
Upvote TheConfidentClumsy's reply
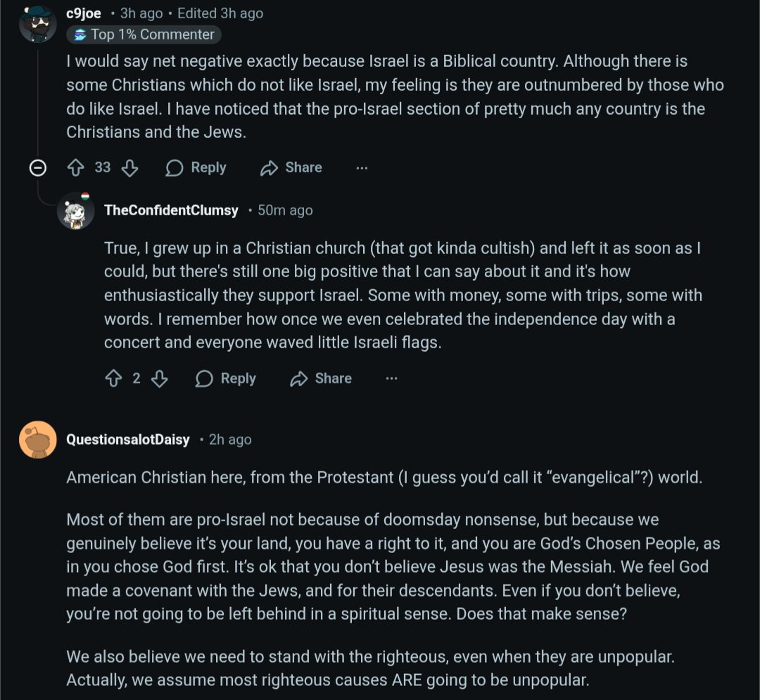(x=113, y=378)
